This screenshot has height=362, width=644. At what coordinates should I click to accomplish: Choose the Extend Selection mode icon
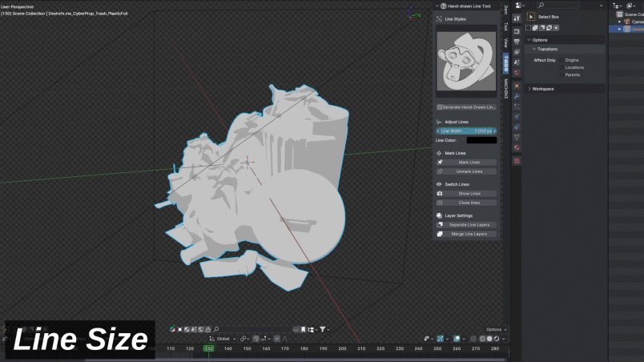535,27
